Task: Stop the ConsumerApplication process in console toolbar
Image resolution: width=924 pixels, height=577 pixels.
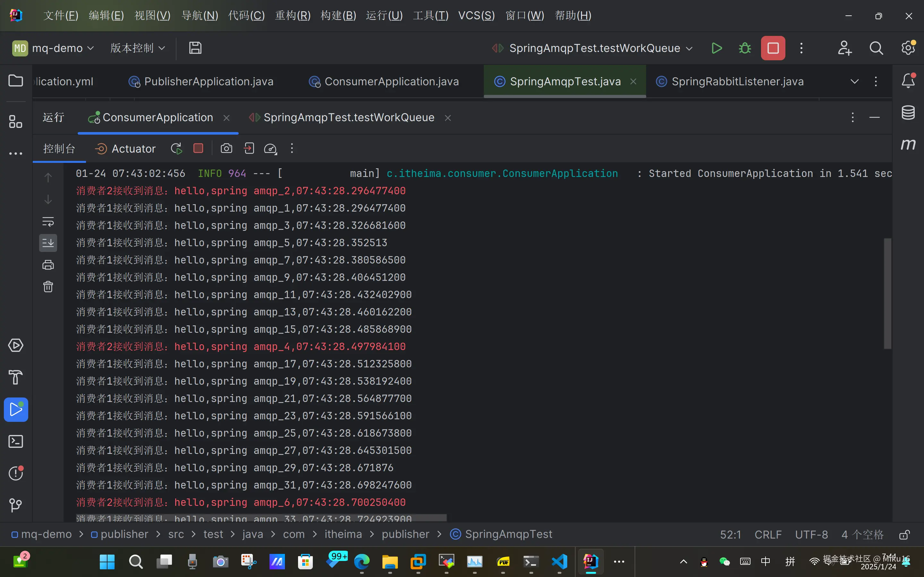Action: [x=198, y=148]
